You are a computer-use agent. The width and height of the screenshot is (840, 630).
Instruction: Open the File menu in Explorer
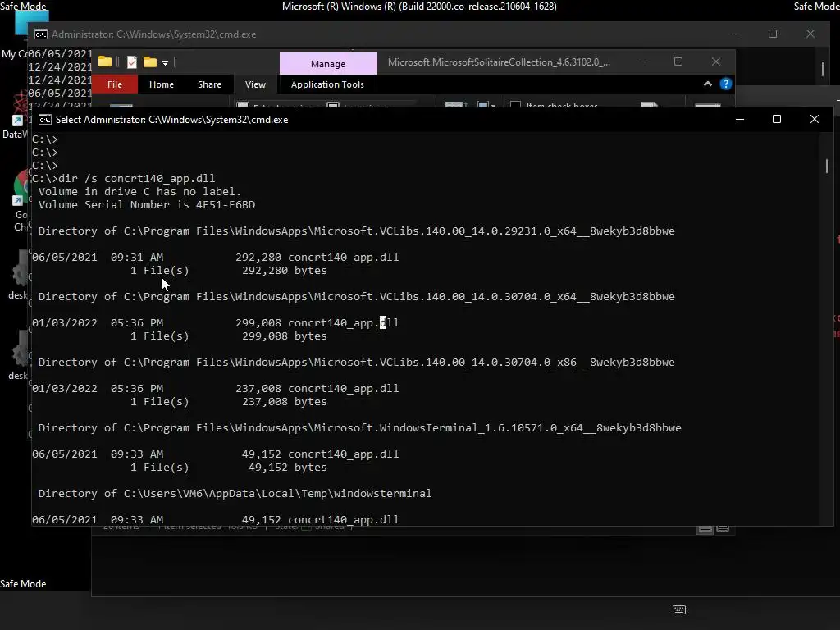[x=115, y=84]
